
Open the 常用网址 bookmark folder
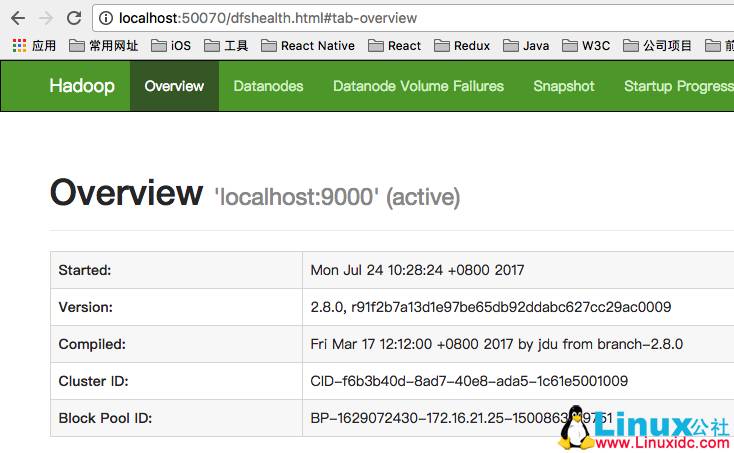103,46
